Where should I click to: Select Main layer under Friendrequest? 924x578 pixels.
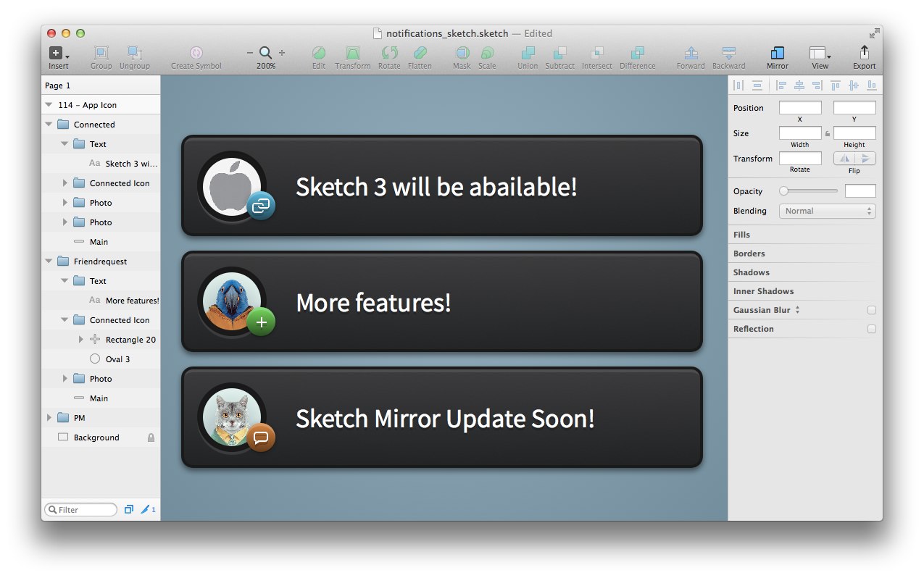[x=101, y=398]
